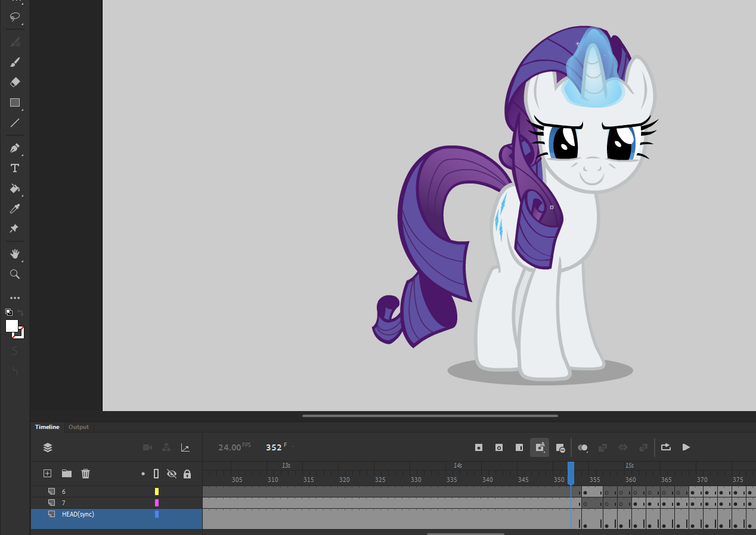Select the Pen tool
Screen dimensions: 756x535
(x=15, y=148)
